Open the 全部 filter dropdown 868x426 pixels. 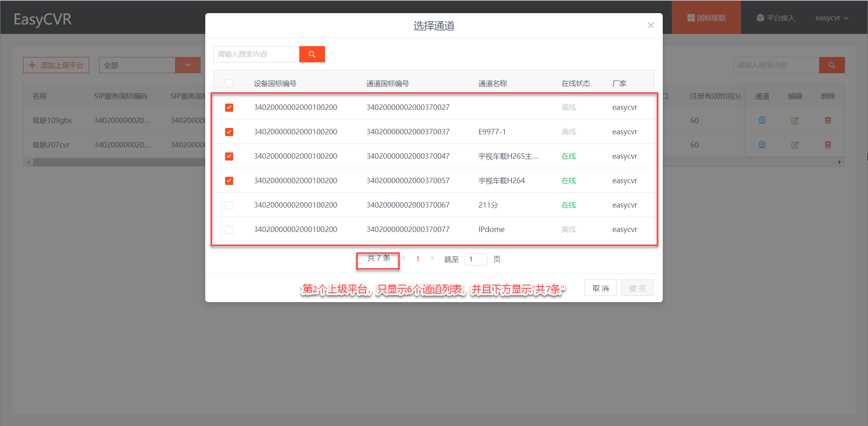tap(150, 65)
